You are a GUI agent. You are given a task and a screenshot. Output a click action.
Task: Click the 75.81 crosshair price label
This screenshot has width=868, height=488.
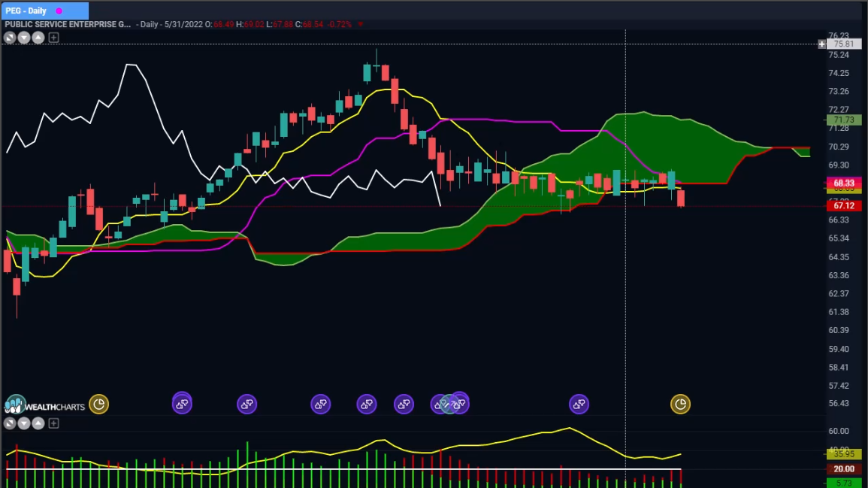pyautogui.click(x=844, y=44)
